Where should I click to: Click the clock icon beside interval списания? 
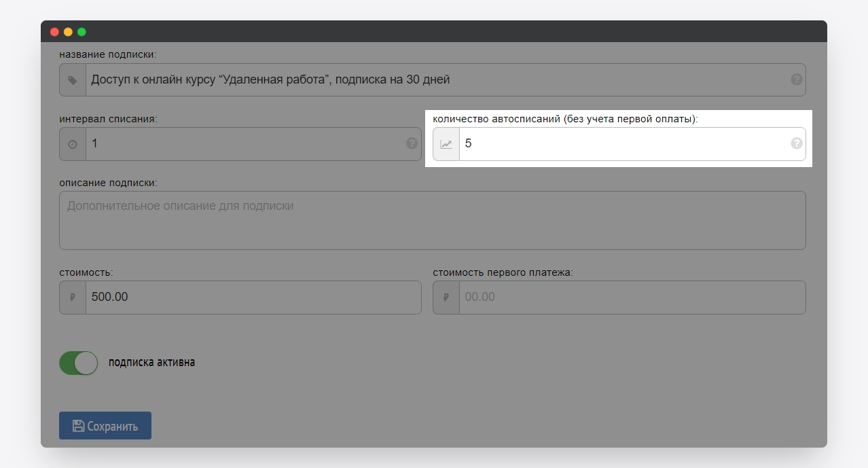73,144
